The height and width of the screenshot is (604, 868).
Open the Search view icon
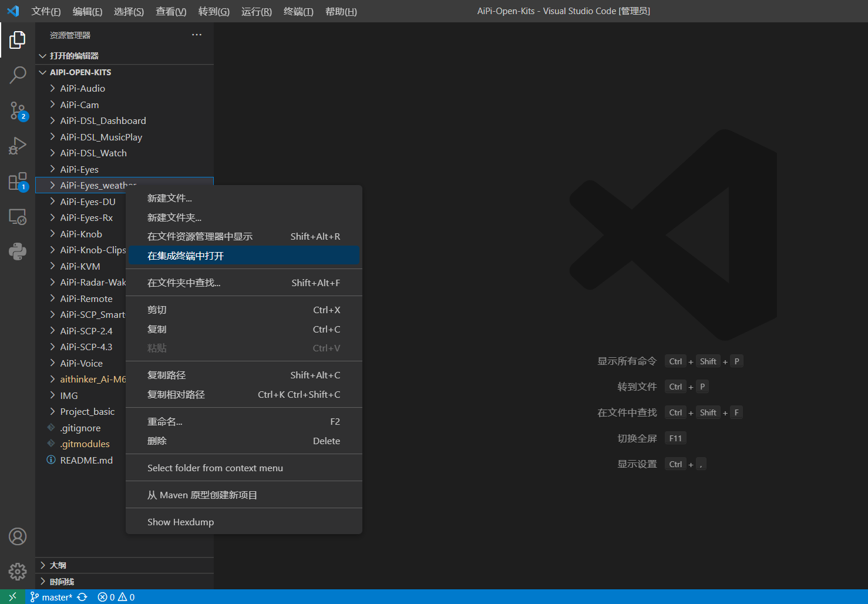point(18,75)
